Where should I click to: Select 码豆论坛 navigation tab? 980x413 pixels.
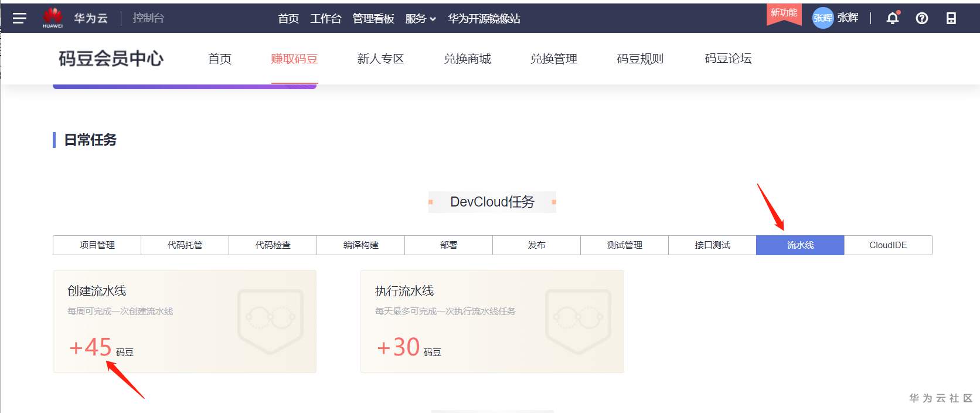click(728, 59)
